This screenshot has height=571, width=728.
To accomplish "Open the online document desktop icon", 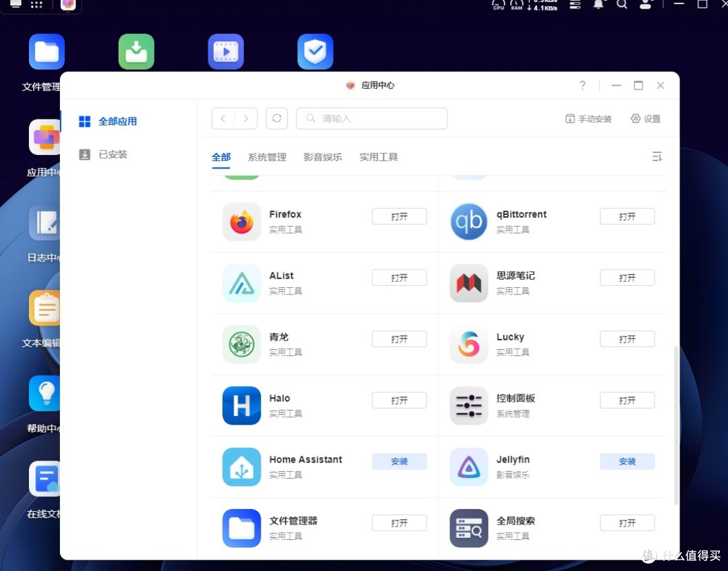I will coord(44,479).
